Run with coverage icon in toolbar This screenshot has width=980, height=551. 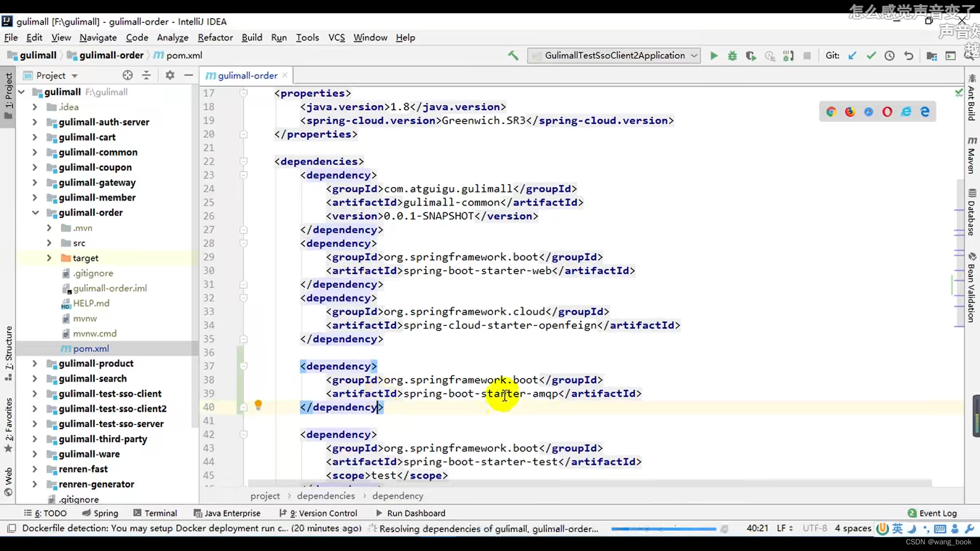(x=750, y=56)
